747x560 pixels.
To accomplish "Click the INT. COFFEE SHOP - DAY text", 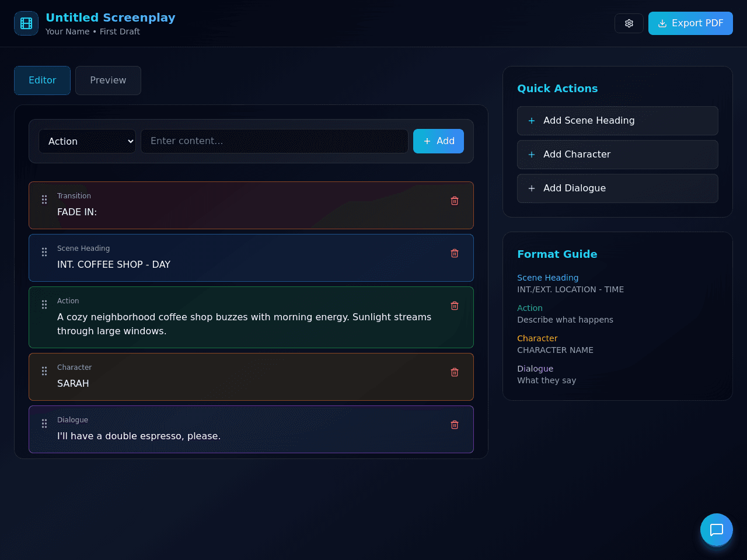I will (114, 265).
